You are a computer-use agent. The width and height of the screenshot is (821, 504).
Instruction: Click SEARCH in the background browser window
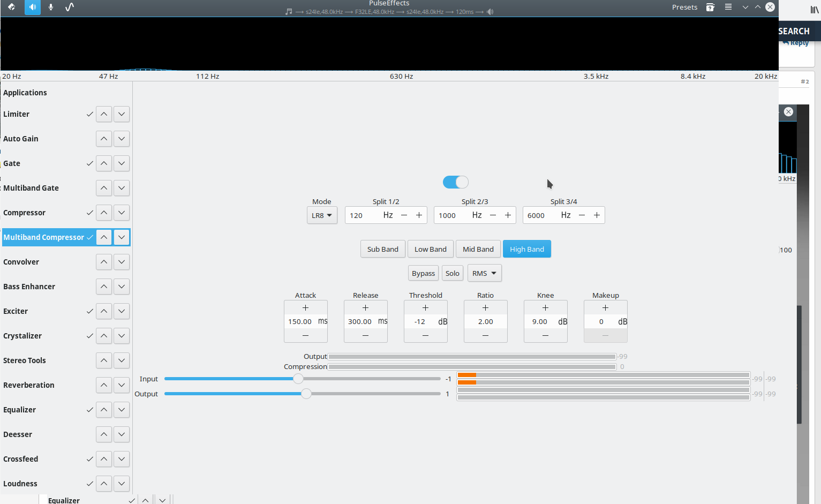[794, 31]
